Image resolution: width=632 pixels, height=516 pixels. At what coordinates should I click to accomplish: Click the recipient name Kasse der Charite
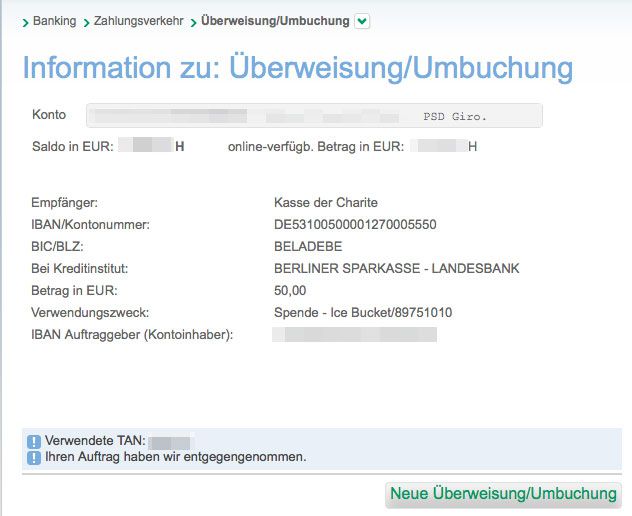coord(325,203)
